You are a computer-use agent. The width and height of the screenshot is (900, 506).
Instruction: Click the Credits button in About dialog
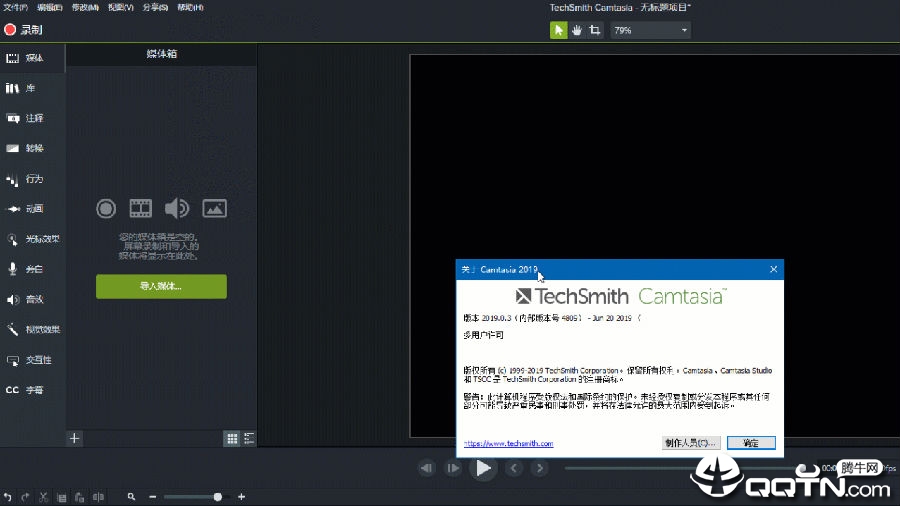690,443
